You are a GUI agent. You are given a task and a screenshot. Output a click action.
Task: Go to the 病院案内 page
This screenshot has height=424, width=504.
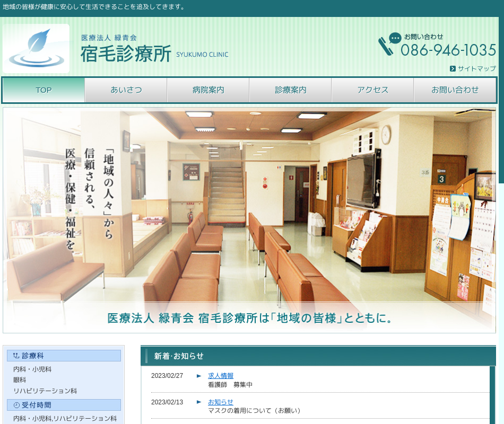pyautogui.click(x=208, y=90)
